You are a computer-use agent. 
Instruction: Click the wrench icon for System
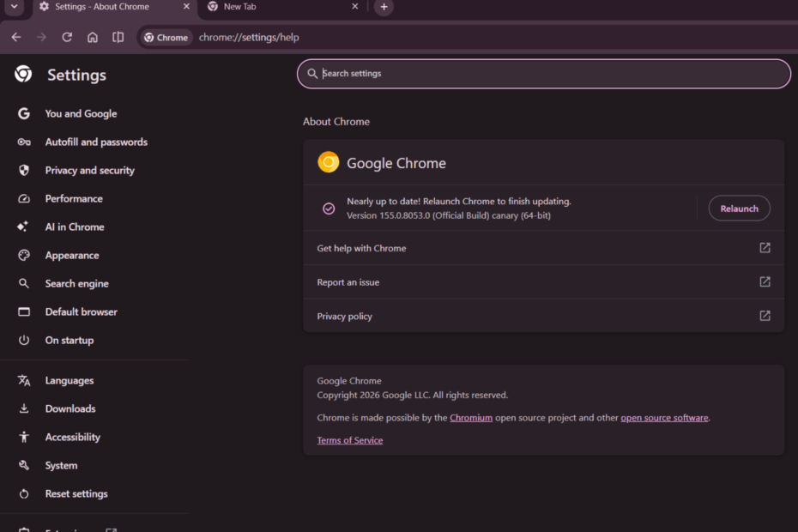point(24,465)
